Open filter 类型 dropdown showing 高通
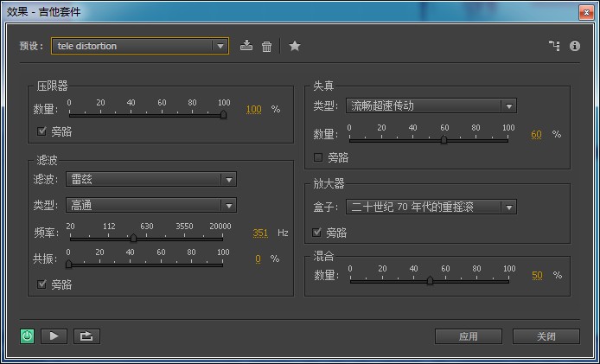 (151, 205)
